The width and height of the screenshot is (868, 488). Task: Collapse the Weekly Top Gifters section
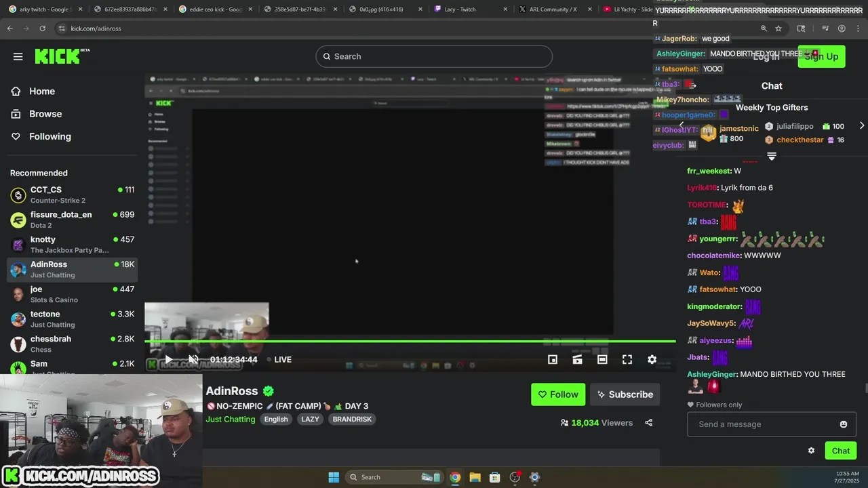coord(772,156)
